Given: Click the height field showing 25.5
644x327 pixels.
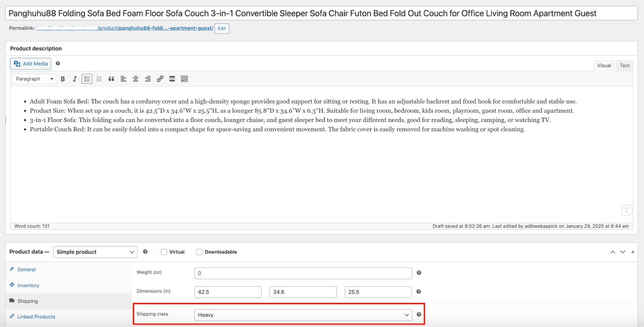Looking at the screenshot, I should click(378, 292).
